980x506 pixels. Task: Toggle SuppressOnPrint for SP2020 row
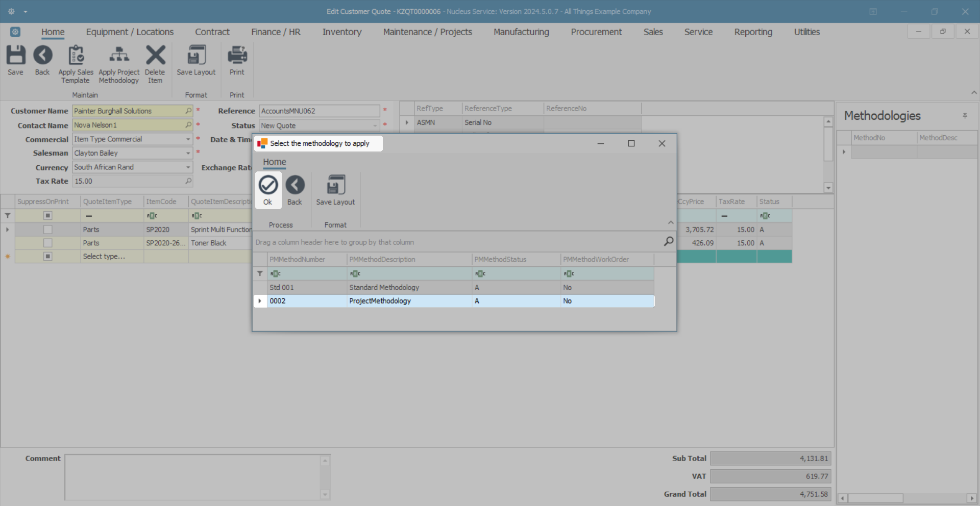(x=47, y=230)
